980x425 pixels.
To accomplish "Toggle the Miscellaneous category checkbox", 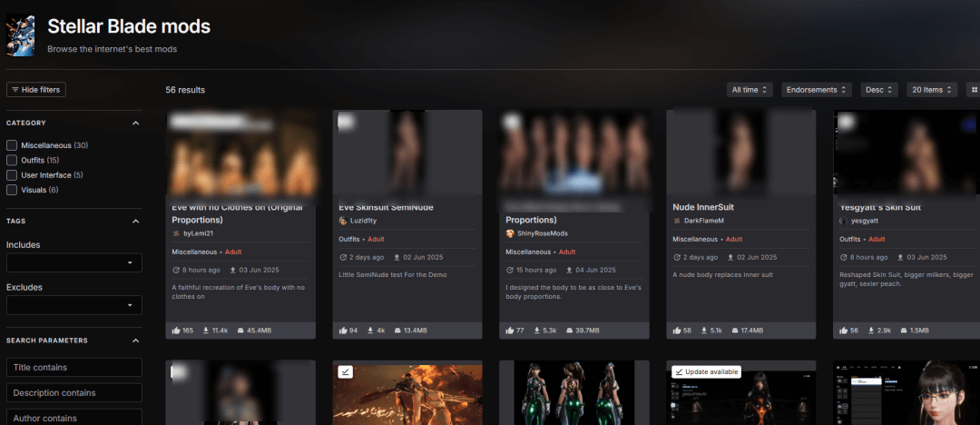I will 11,145.
